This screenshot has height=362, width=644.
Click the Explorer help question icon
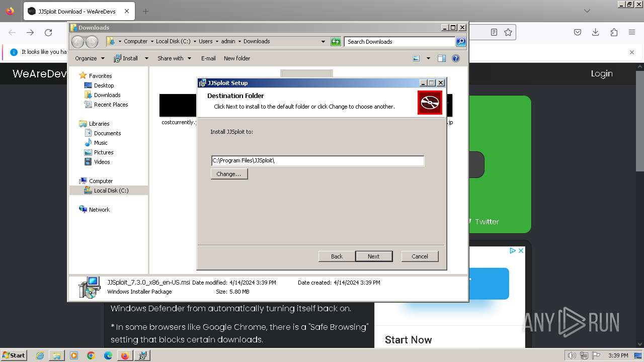pos(456,58)
